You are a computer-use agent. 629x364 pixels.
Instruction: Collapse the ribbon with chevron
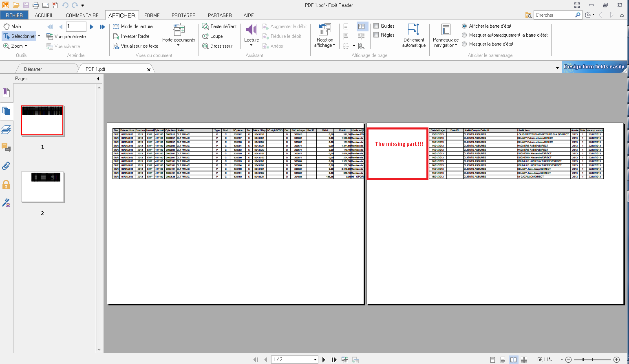coord(622,15)
